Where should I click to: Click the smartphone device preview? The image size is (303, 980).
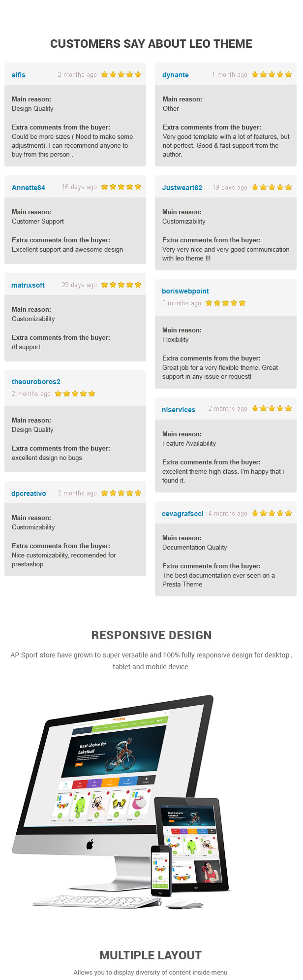click(162, 871)
